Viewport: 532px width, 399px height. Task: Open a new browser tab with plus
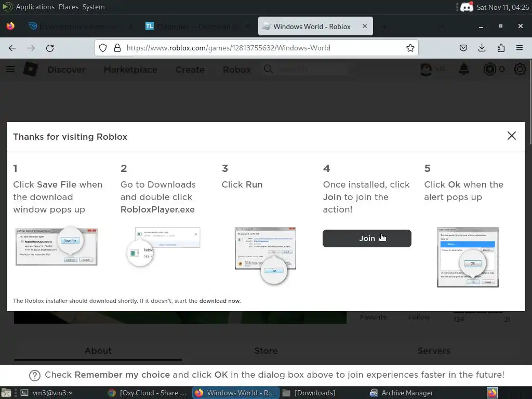(x=384, y=26)
